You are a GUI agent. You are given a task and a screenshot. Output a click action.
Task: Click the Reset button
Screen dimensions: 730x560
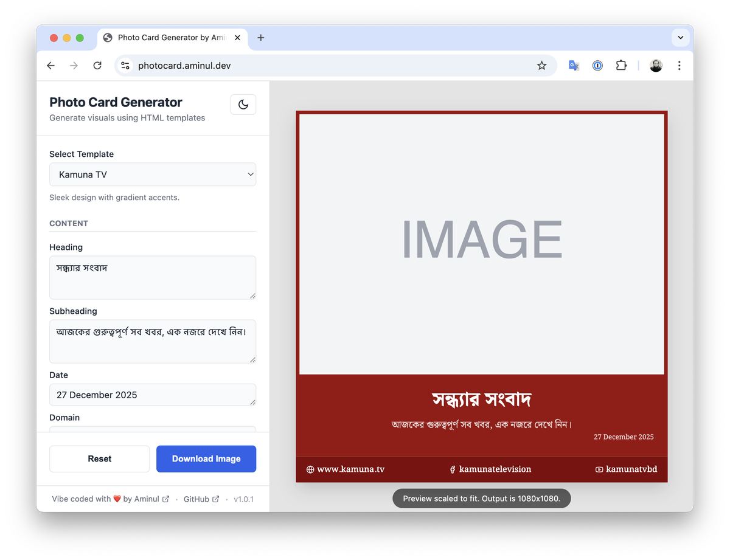tap(100, 459)
